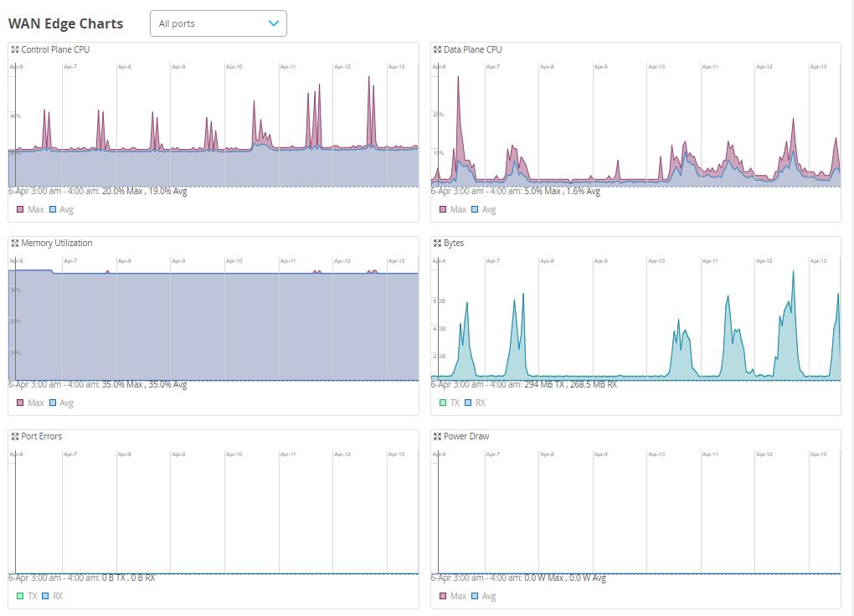Toggle Avg series in Memory Utilization legend
The width and height of the screenshot is (854, 616).
click(x=61, y=403)
